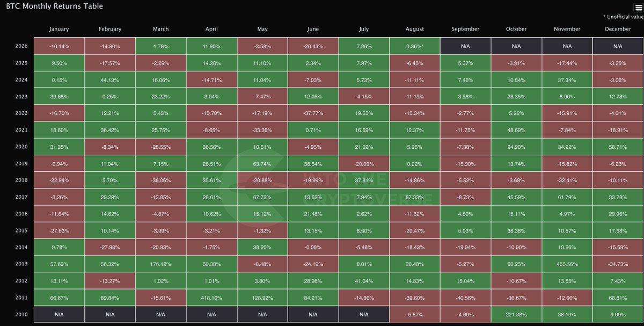The width and height of the screenshot is (644, 326).
Task: Click the January column header
Action: point(59,29)
